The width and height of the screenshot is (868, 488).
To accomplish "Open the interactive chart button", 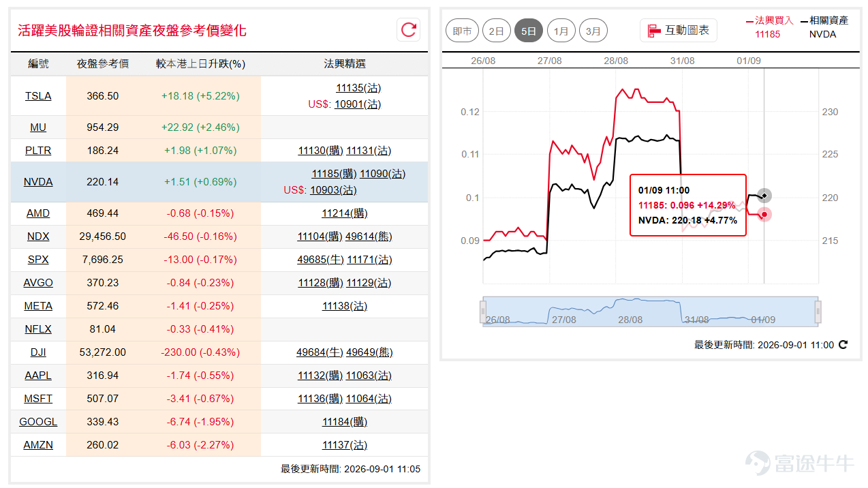I will [x=679, y=30].
